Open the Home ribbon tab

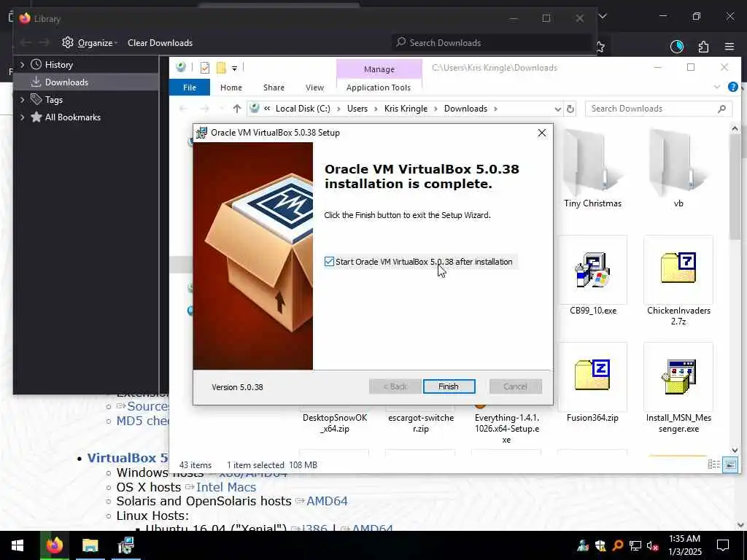[231, 87]
